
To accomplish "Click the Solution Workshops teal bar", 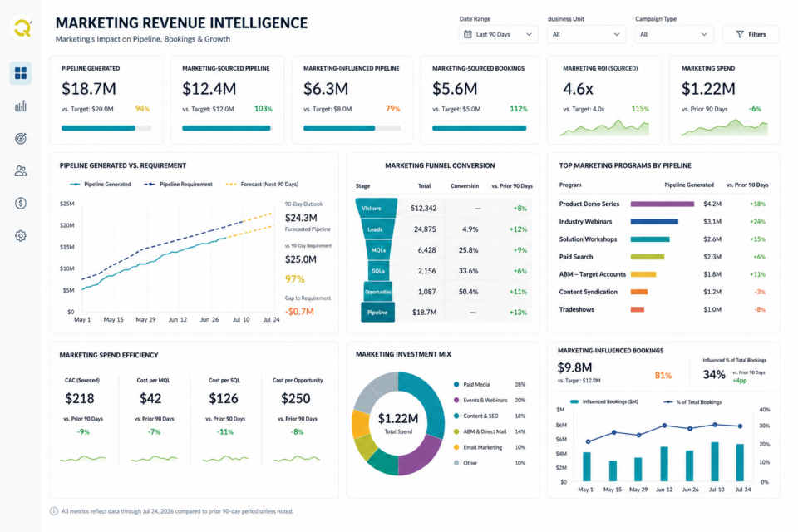I will [x=650, y=239].
